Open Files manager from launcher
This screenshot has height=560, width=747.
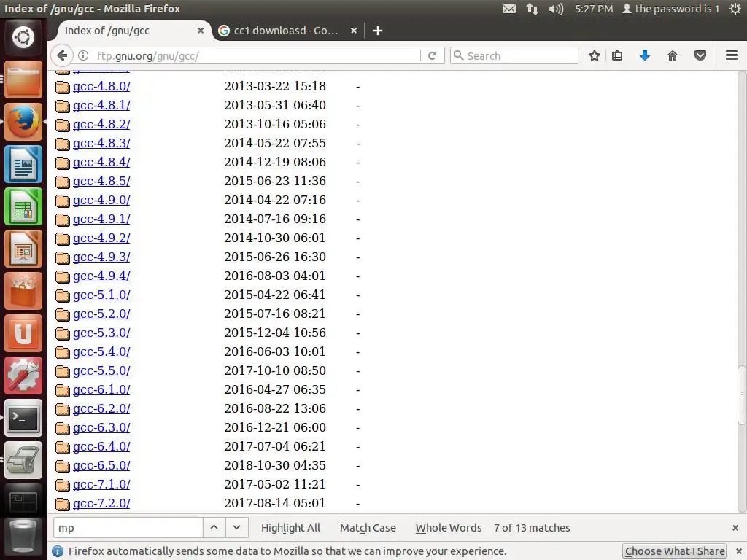coord(23,79)
